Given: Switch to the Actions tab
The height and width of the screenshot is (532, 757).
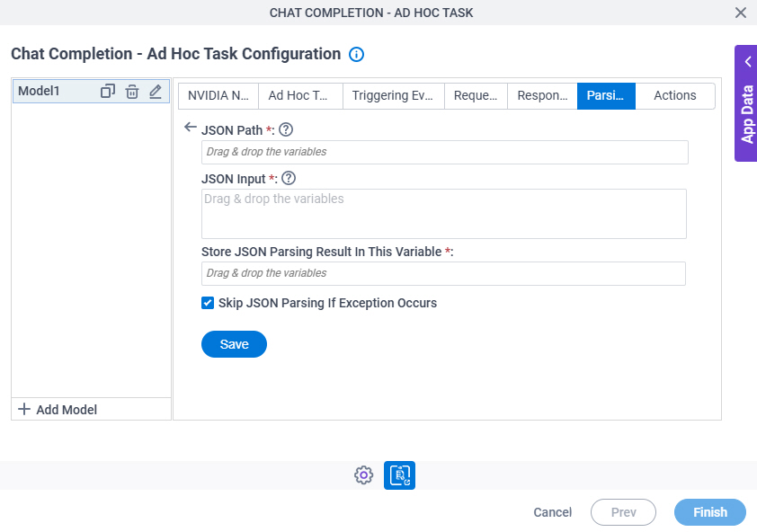Looking at the screenshot, I should coord(675,95).
